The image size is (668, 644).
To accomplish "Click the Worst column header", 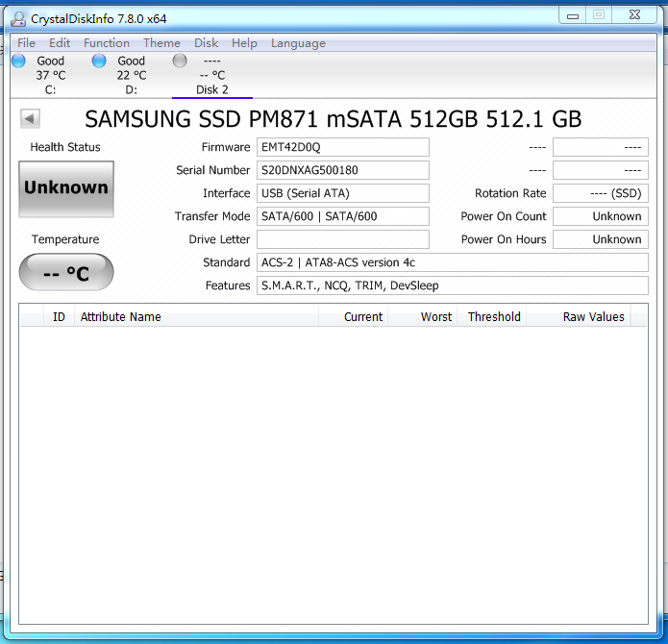I will point(423,316).
